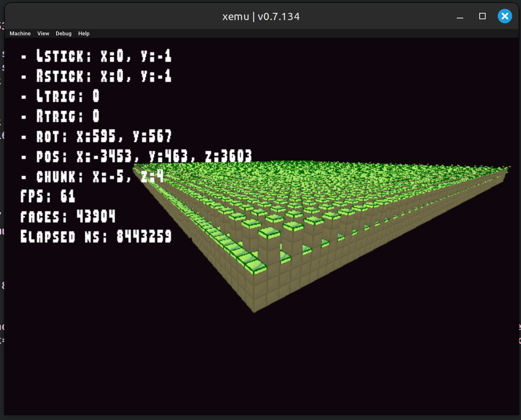The width and height of the screenshot is (521, 420).
Task: Open the View menu
Action: pos(43,33)
